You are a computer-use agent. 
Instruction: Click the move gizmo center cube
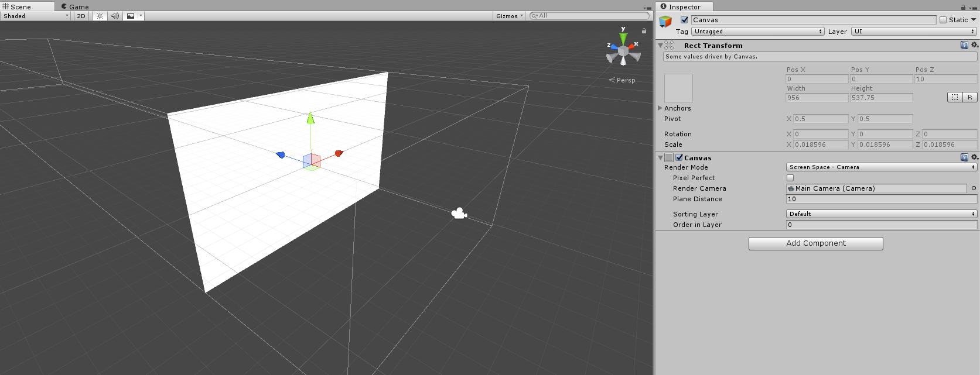tap(312, 161)
